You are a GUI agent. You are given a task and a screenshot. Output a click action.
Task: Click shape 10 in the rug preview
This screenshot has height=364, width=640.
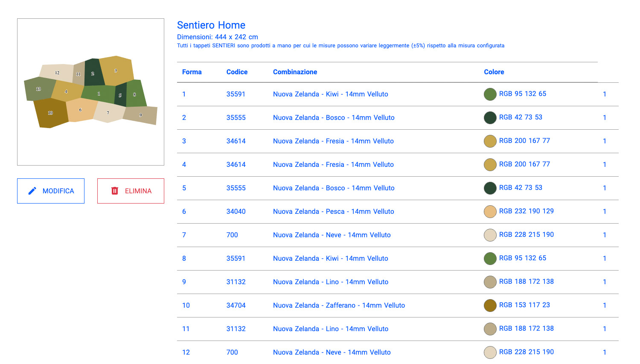tap(50, 113)
